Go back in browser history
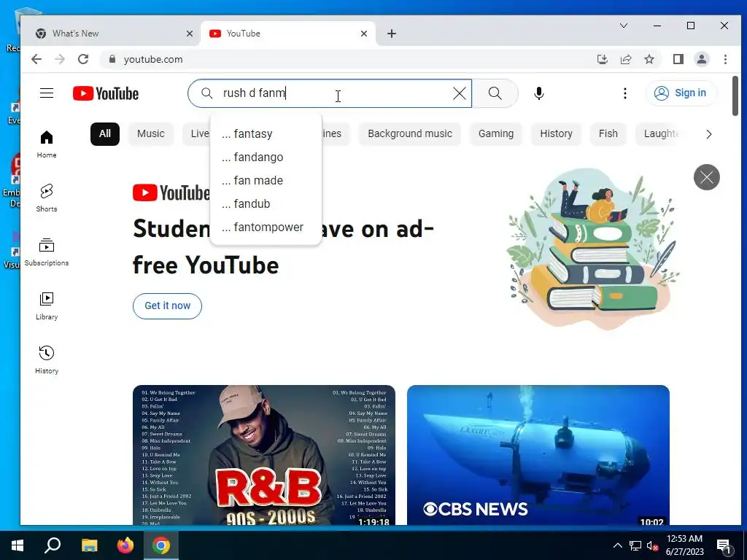 [x=36, y=59]
